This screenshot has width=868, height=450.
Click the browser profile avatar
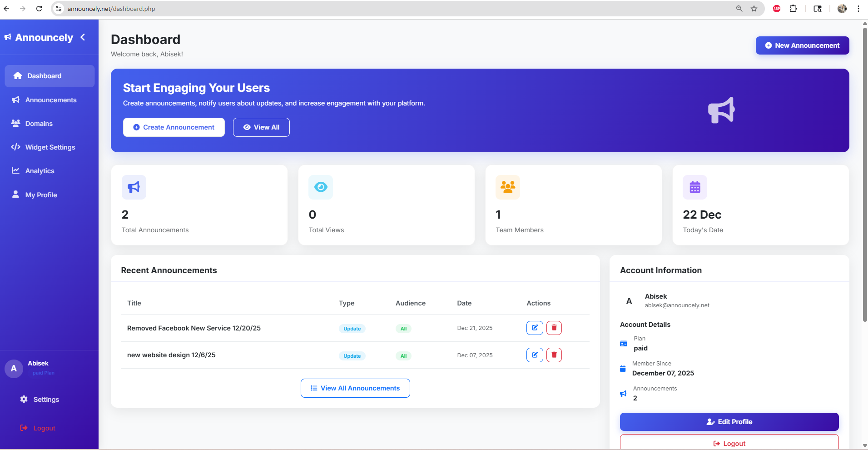point(842,9)
